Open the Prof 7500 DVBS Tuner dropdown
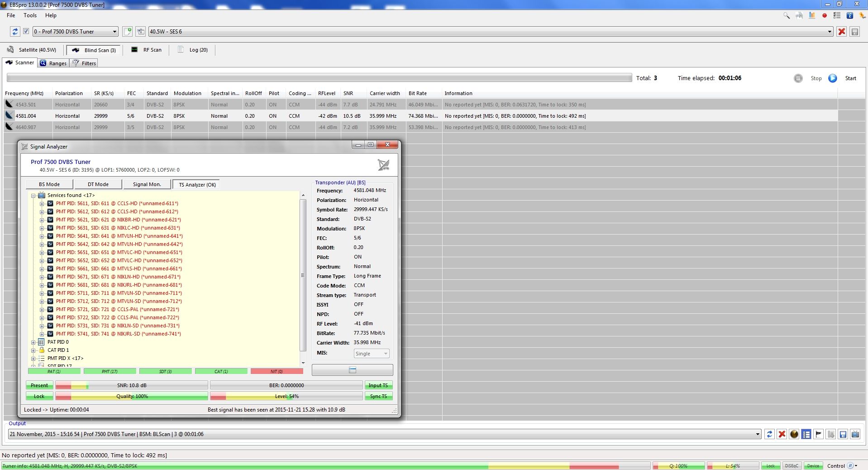 click(x=75, y=31)
